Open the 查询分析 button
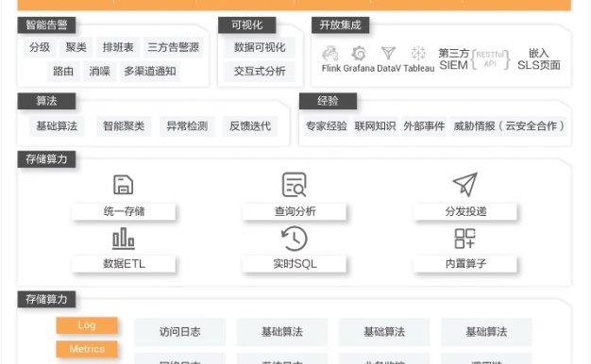This screenshot has height=364, width=591. (x=295, y=211)
